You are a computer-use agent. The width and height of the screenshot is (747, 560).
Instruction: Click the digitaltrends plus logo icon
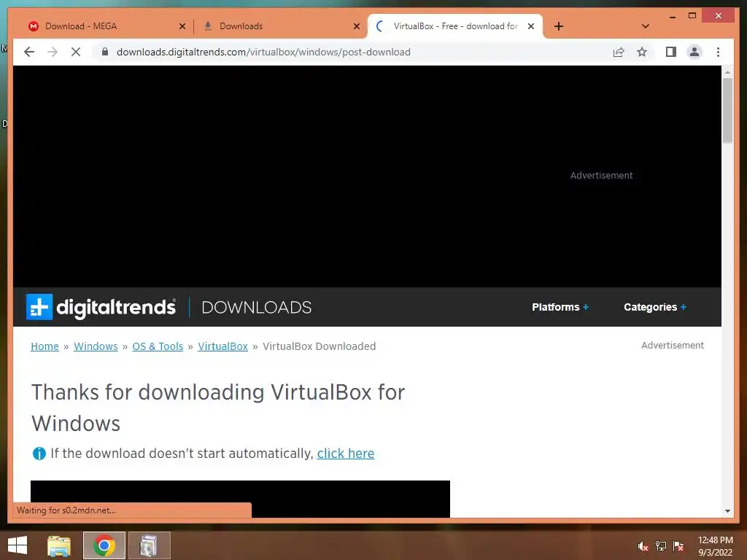point(39,307)
